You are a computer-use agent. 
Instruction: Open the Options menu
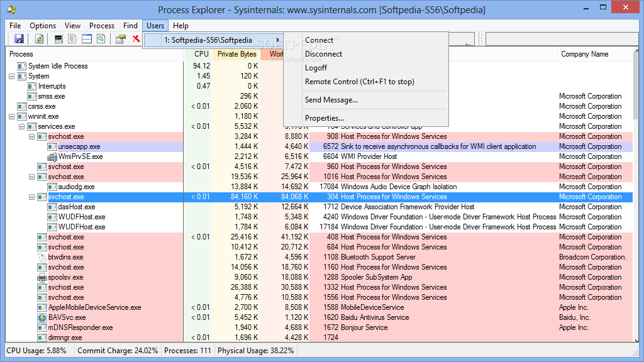[x=43, y=25]
